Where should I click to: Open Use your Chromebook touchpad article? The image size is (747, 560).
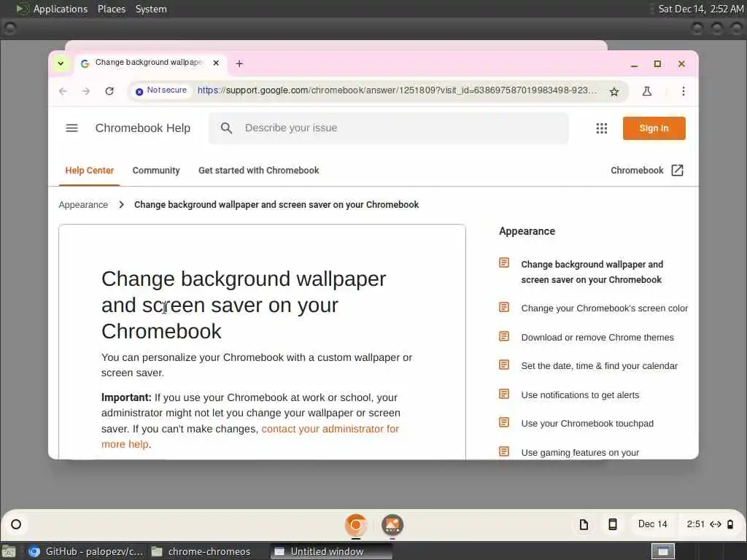[x=587, y=424]
